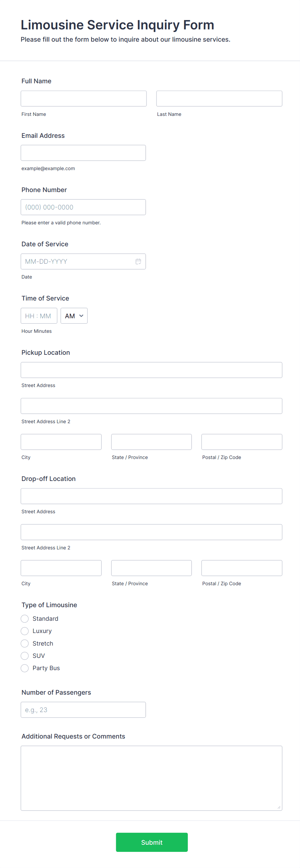Viewport: 300px width, 868px height.
Task: Pick the SUV limousine option
Action: point(25,656)
